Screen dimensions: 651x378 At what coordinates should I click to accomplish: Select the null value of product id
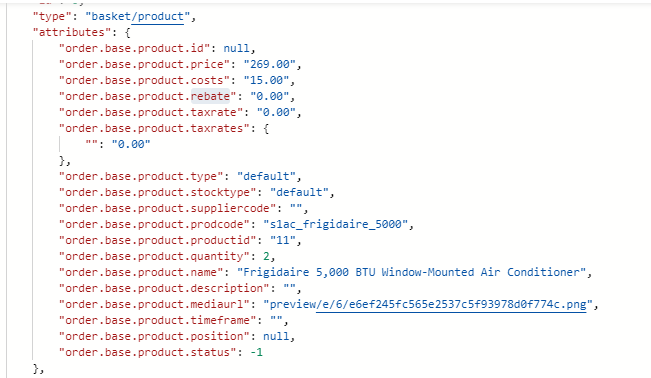[237, 49]
